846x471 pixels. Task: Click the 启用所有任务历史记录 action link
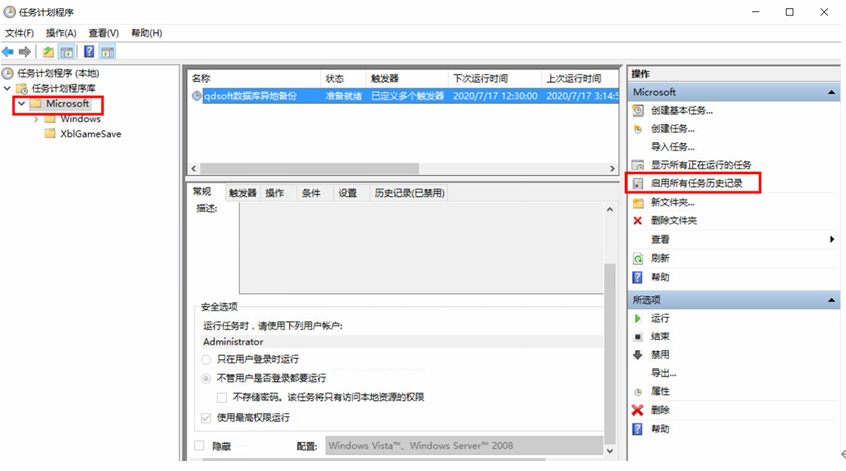(697, 183)
